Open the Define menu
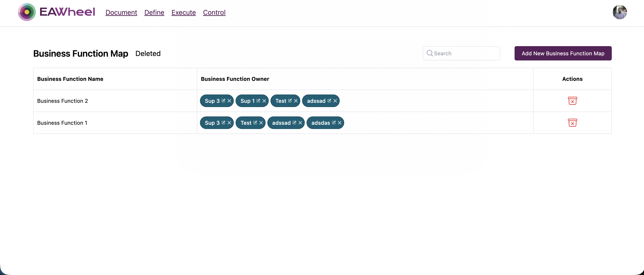 [x=154, y=12]
